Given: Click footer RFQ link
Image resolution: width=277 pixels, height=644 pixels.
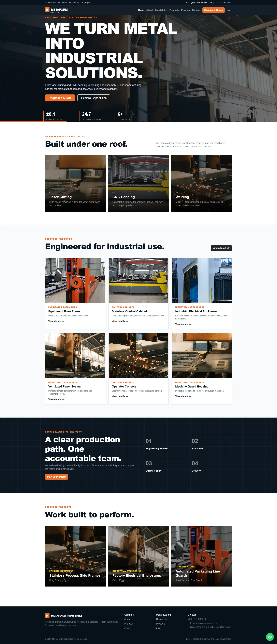Looking at the screenshot, I should point(158,628).
